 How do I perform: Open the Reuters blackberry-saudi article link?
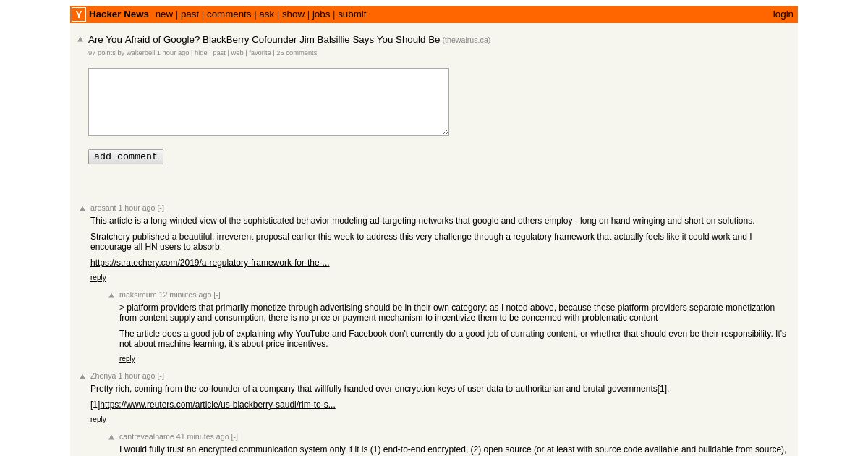coord(218,405)
